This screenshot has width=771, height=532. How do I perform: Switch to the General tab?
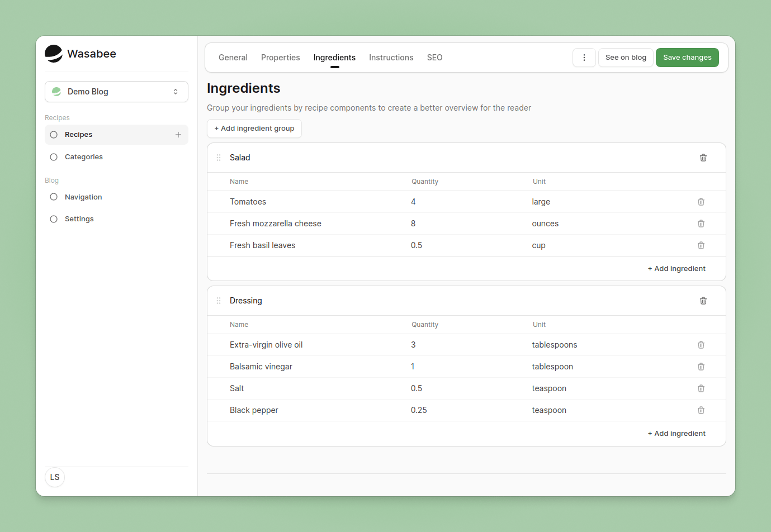[x=233, y=58]
